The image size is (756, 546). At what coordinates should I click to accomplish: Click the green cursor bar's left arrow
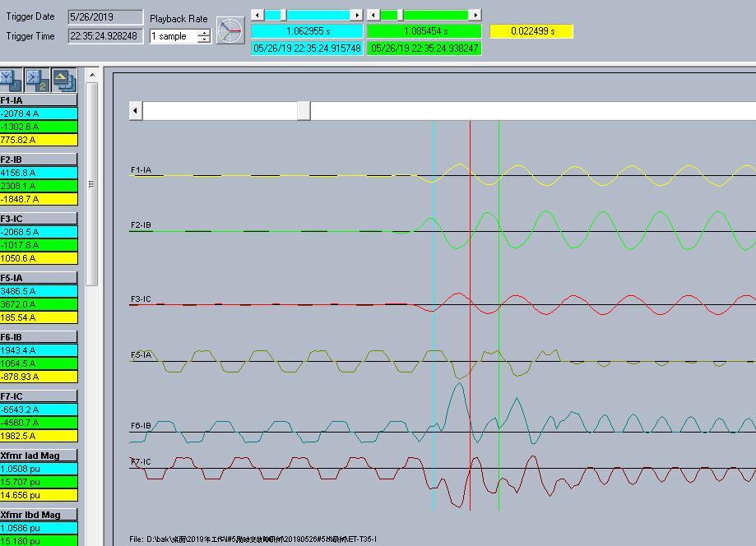(373, 15)
